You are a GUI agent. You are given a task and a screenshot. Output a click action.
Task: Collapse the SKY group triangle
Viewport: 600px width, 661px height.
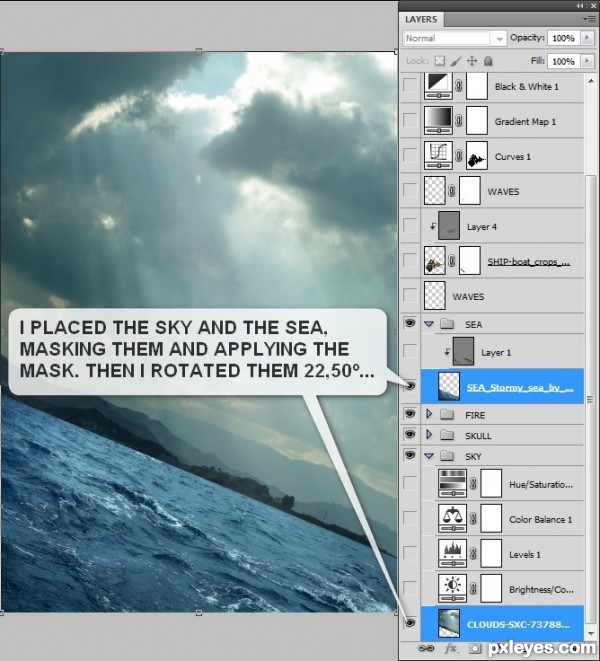[429, 456]
